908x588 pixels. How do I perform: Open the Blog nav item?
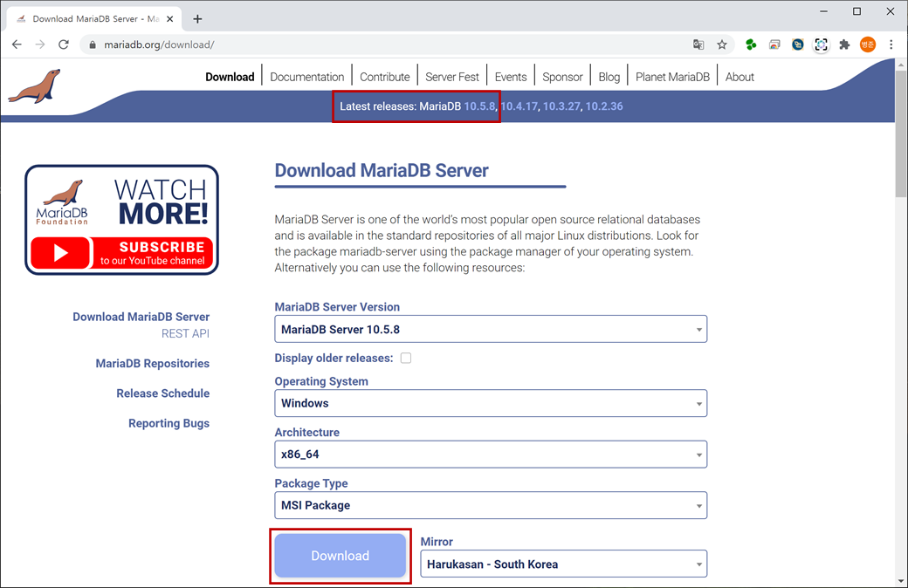609,77
